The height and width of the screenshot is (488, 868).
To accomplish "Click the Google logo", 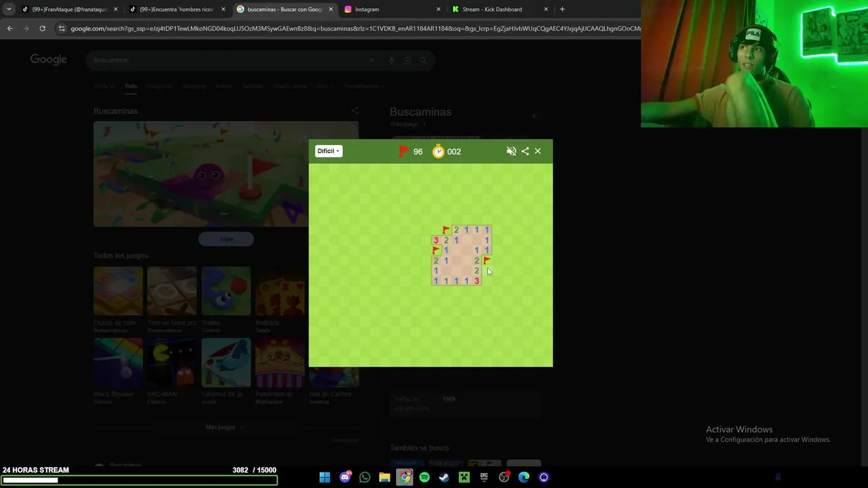I will pos(48,60).
